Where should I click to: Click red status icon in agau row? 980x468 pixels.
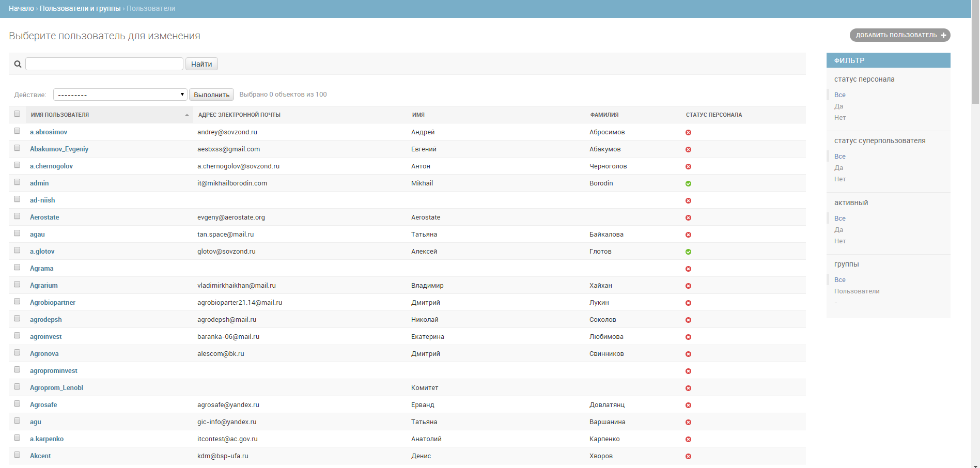tap(688, 235)
